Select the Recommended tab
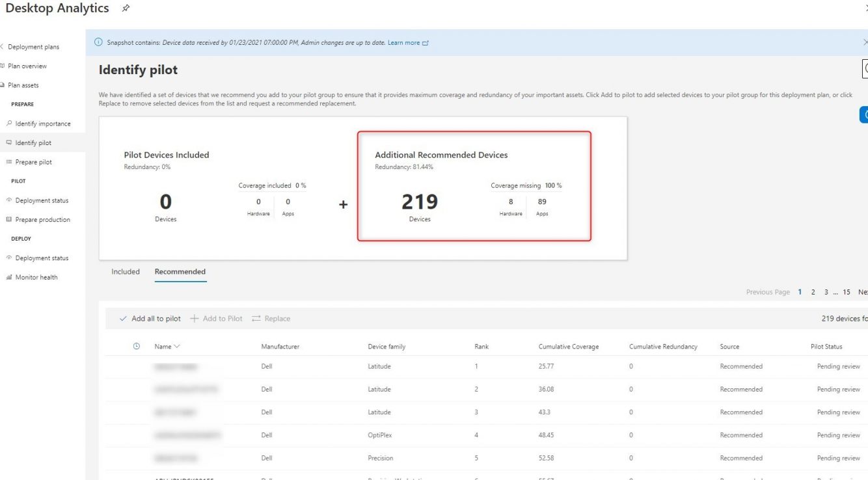 click(x=180, y=272)
